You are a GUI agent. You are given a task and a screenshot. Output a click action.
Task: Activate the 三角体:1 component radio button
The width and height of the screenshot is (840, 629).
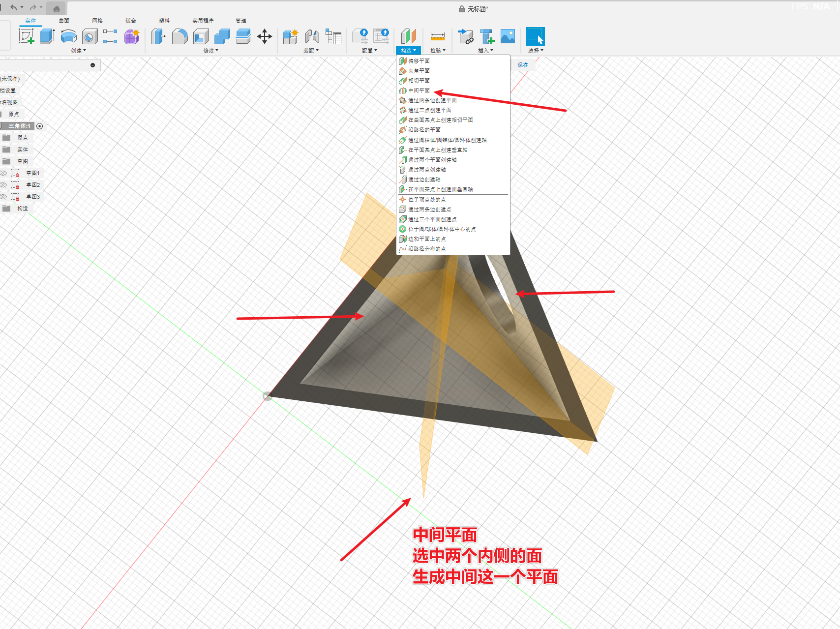(40, 126)
